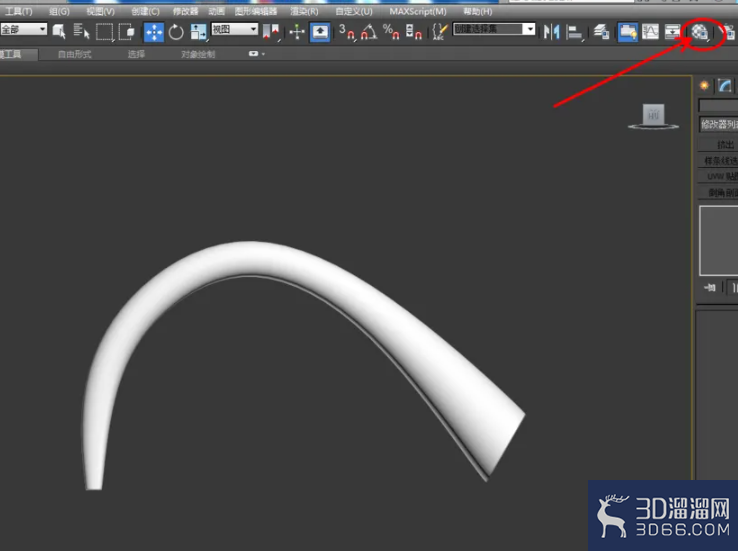
Task: Open the 修改器列表 modifier list dropdown
Action: coord(719,124)
